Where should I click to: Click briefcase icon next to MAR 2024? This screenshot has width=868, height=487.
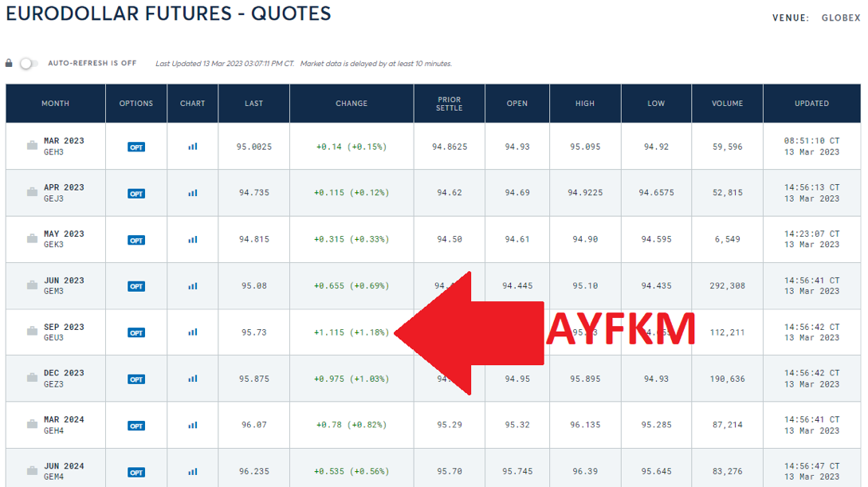[32, 424]
